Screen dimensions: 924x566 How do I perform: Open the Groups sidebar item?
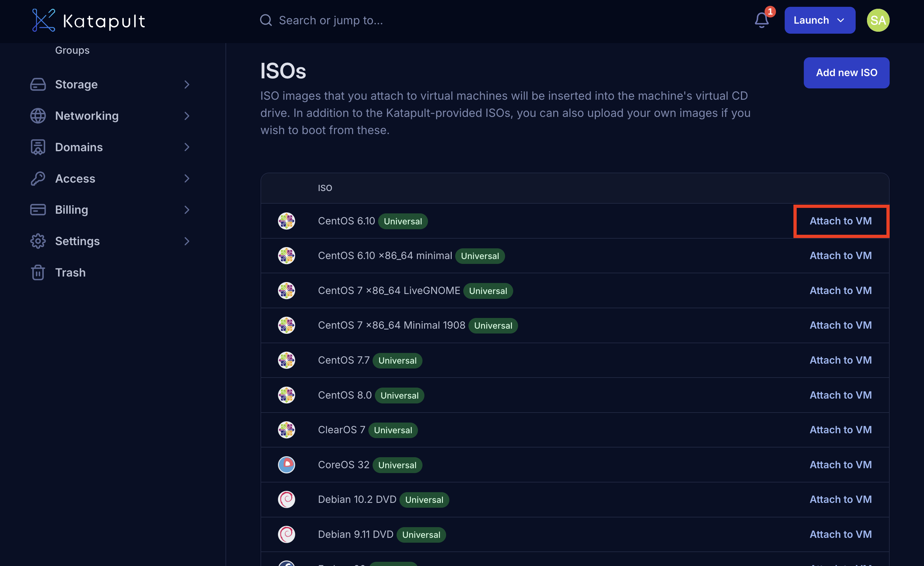click(x=72, y=50)
